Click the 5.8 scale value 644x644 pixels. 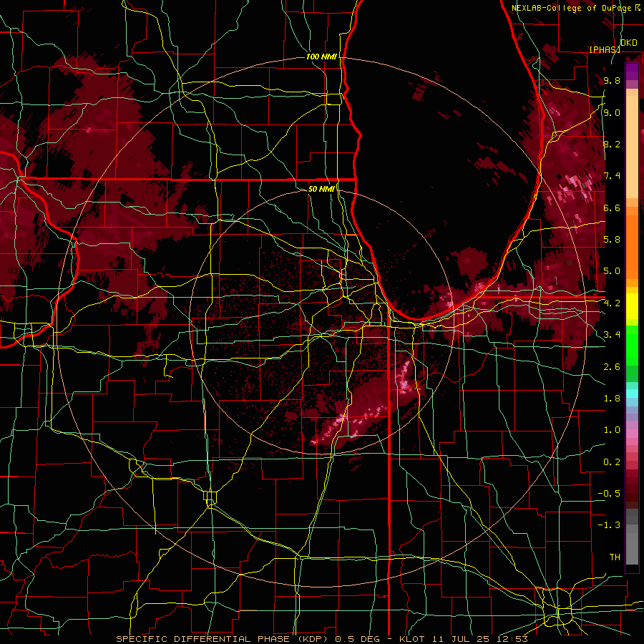[612, 240]
